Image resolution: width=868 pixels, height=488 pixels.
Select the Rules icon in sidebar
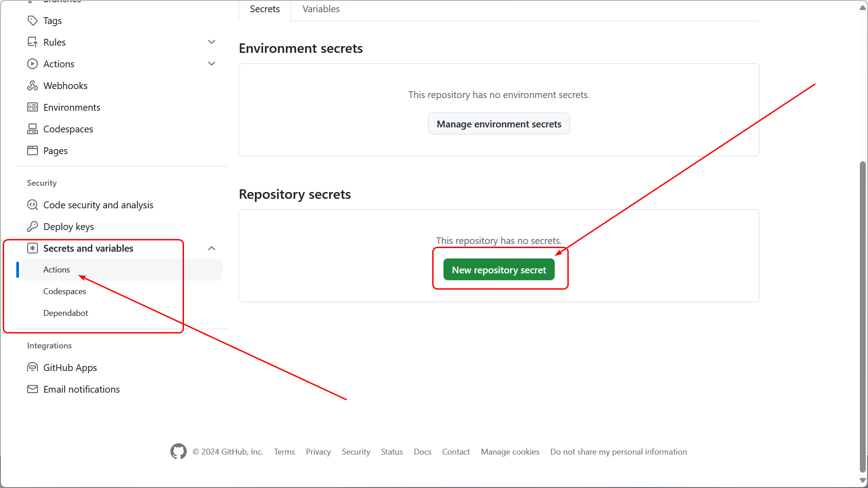coord(33,42)
